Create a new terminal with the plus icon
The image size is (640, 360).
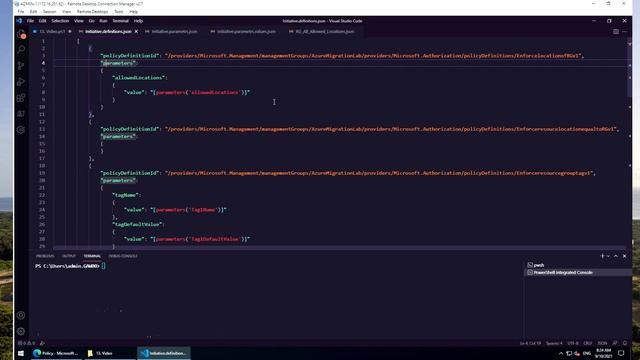pos(602,256)
